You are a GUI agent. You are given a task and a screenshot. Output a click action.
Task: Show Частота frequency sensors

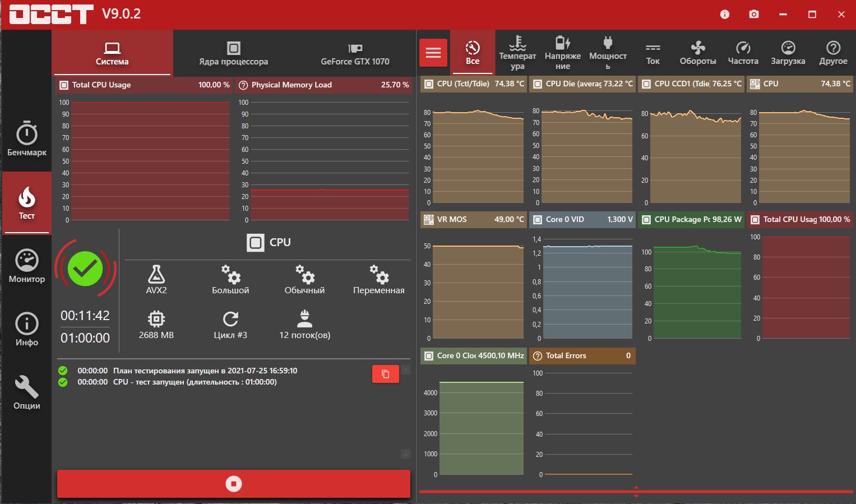pos(743,53)
